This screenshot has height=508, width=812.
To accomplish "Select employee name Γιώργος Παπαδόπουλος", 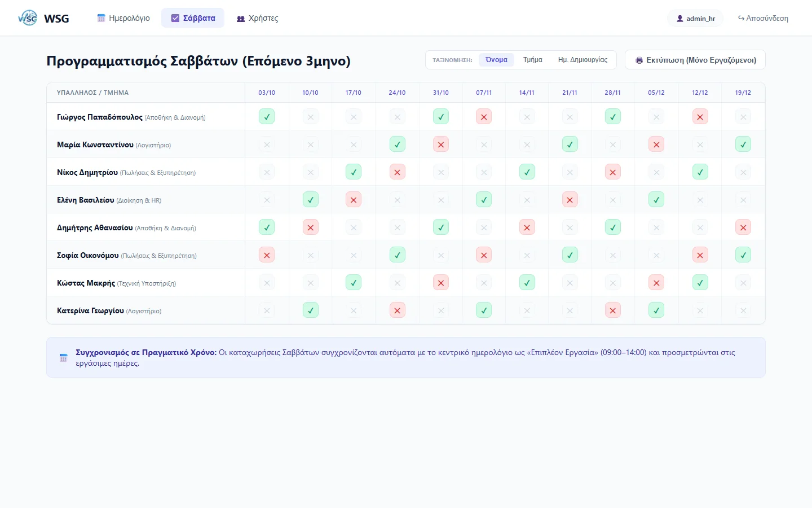I will [100, 117].
